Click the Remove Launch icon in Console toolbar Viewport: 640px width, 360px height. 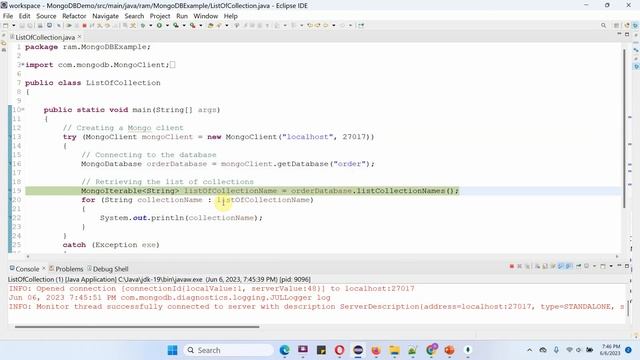(x=519, y=266)
